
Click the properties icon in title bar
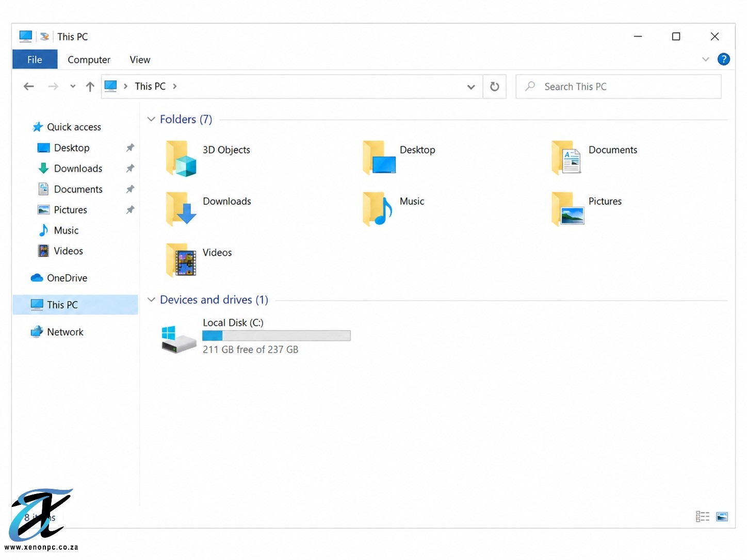[45, 37]
